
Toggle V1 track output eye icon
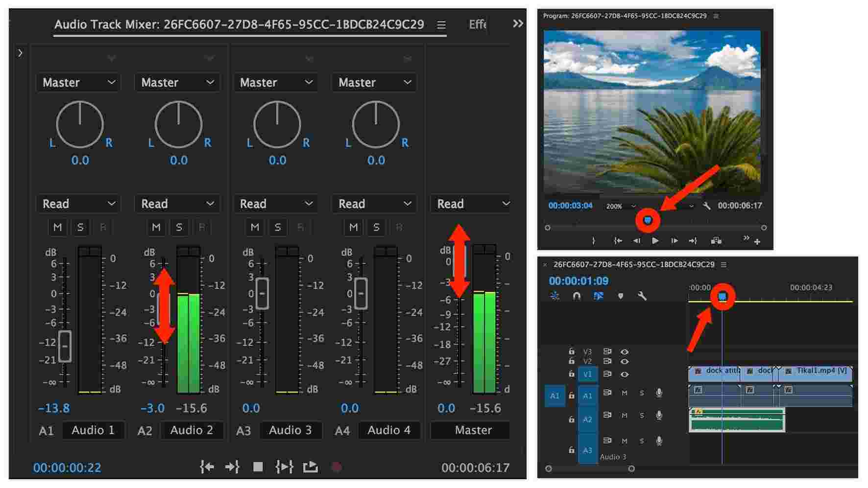pos(625,374)
